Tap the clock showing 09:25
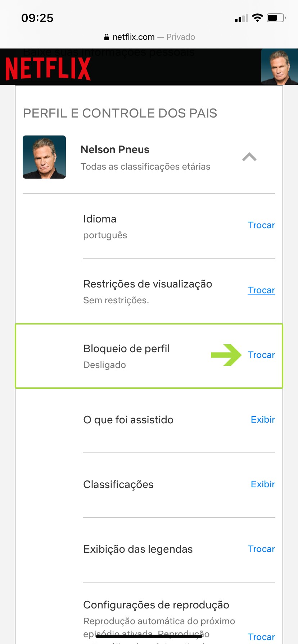 [37, 18]
